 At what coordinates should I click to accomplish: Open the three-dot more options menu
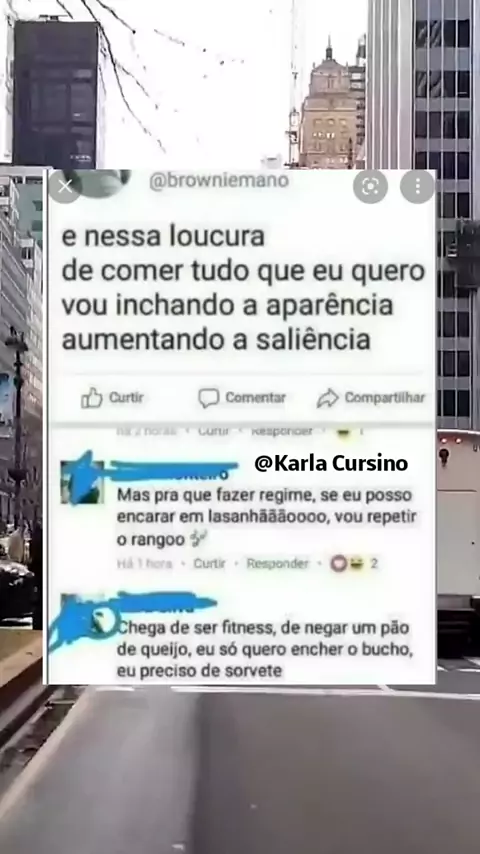(417, 187)
